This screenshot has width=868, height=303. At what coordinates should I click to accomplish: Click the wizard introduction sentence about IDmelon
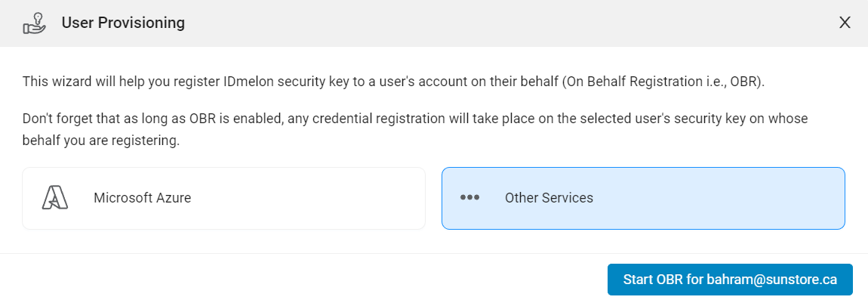click(393, 82)
